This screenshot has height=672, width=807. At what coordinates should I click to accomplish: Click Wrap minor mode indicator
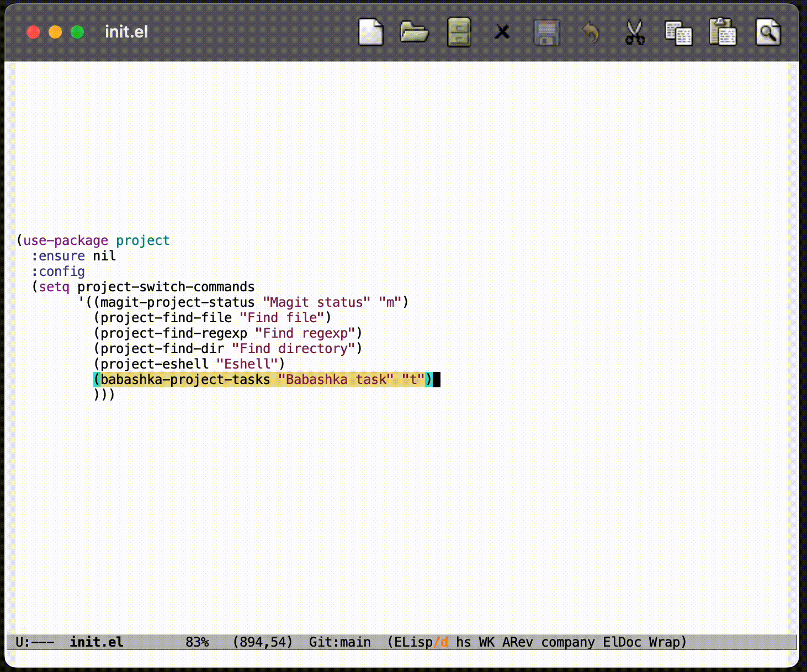(x=664, y=642)
